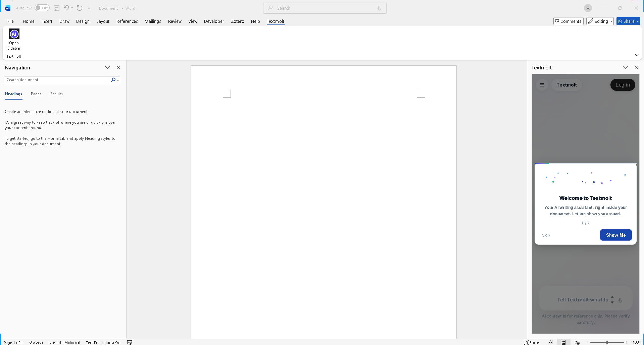The height and width of the screenshot is (345, 644).
Task: Click the Textmolt prompt stepper arrows
Action: [612, 300]
